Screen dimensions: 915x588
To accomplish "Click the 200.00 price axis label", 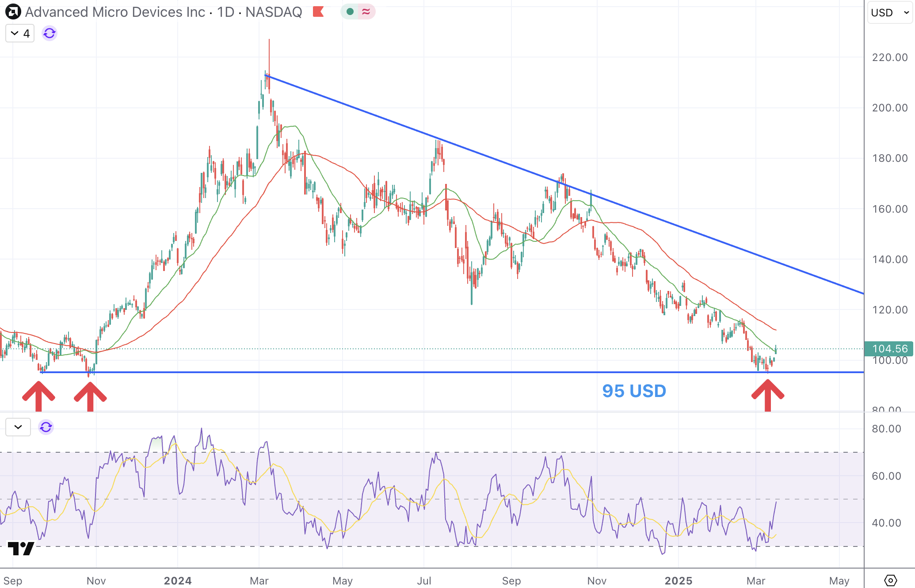I will [x=889, y=108].
